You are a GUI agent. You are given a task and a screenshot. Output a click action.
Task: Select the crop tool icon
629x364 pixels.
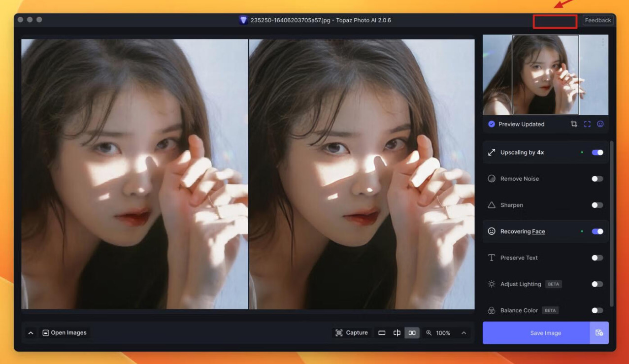pos(574,124)
